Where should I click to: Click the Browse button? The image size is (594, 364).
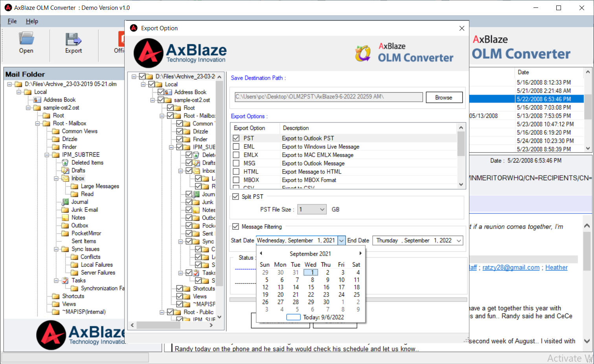(444, 97)
